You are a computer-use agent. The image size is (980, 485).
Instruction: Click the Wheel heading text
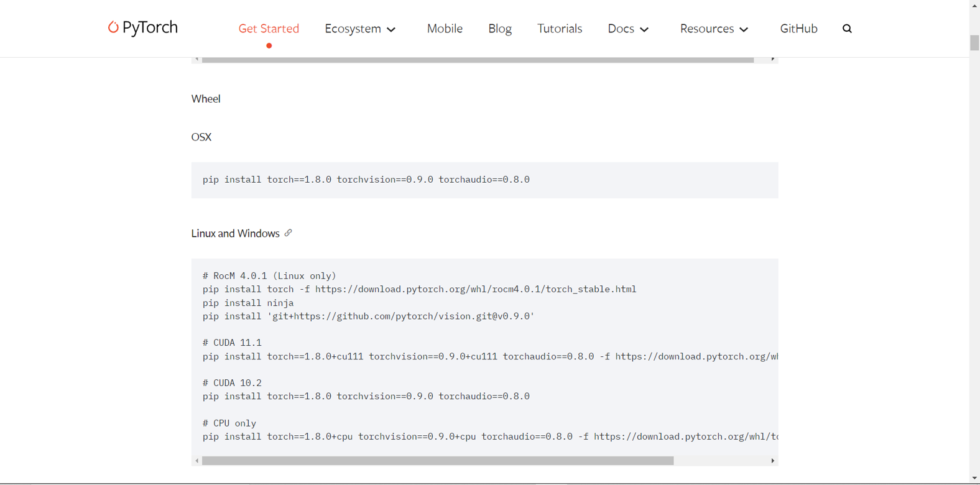[206, 99]
